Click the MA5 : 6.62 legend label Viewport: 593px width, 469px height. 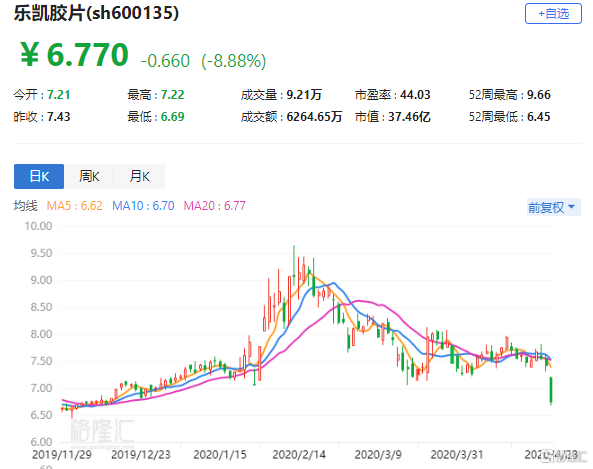point(75,206)
